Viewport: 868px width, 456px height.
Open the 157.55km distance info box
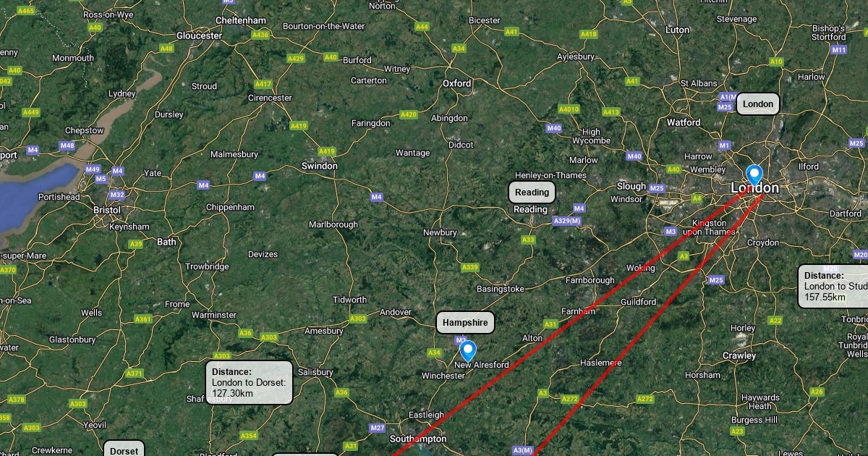pyautogui.click(x=833, y=287)
